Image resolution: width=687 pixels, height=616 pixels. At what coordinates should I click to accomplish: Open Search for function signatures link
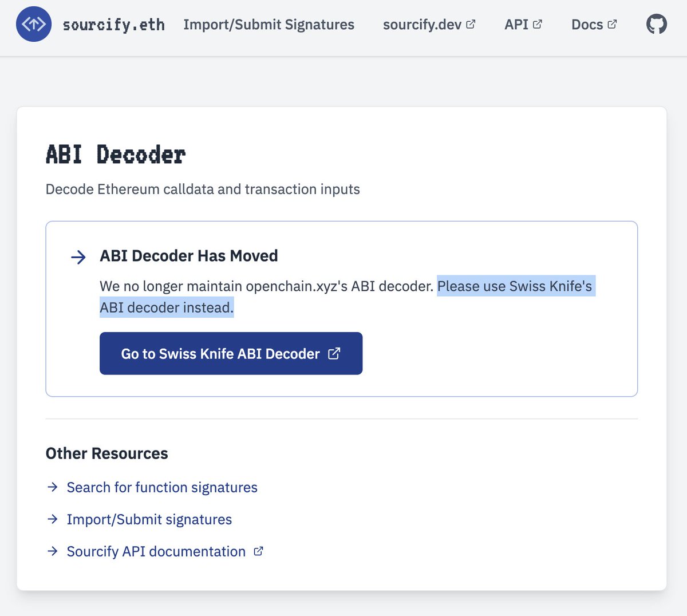tap(162, 487)
